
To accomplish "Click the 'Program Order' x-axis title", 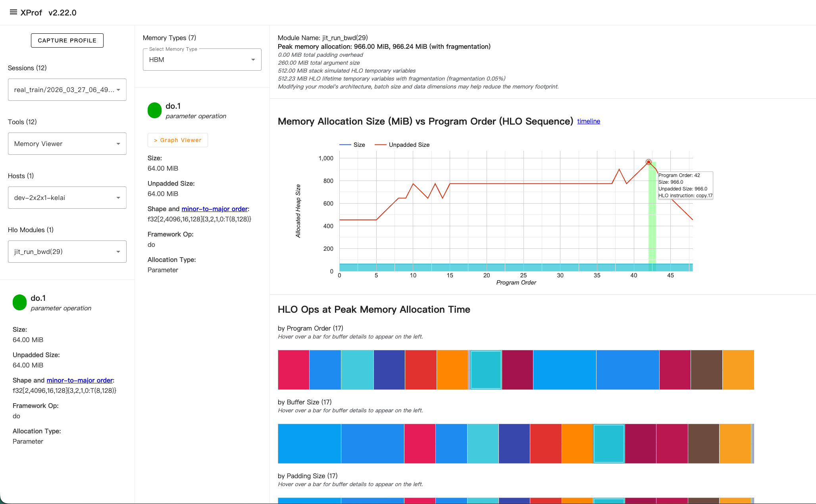I will 516,283.
